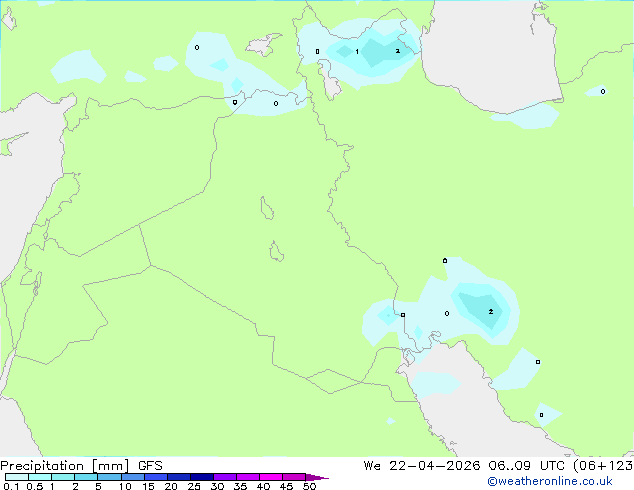Choose the 15–20 mm legend color box
This screenshot has width=634, height=490.
tap(155, 477)
